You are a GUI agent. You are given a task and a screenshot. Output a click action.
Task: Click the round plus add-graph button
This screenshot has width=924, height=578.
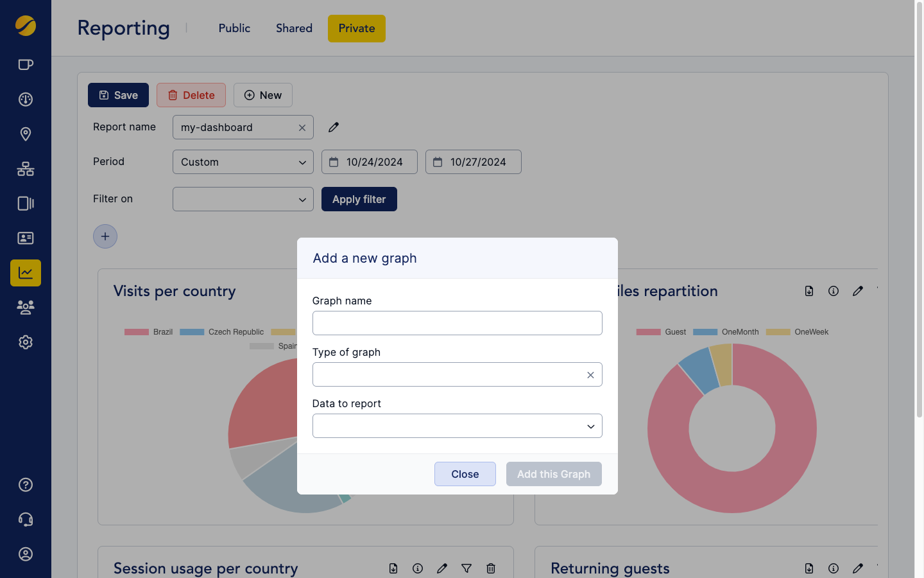tap(105, 236)
